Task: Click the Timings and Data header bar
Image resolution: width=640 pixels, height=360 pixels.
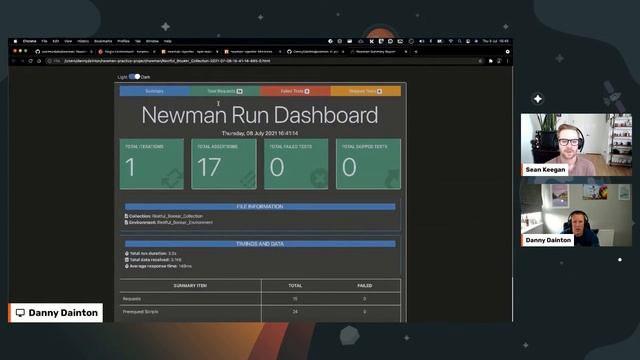Action: [260, 244]
